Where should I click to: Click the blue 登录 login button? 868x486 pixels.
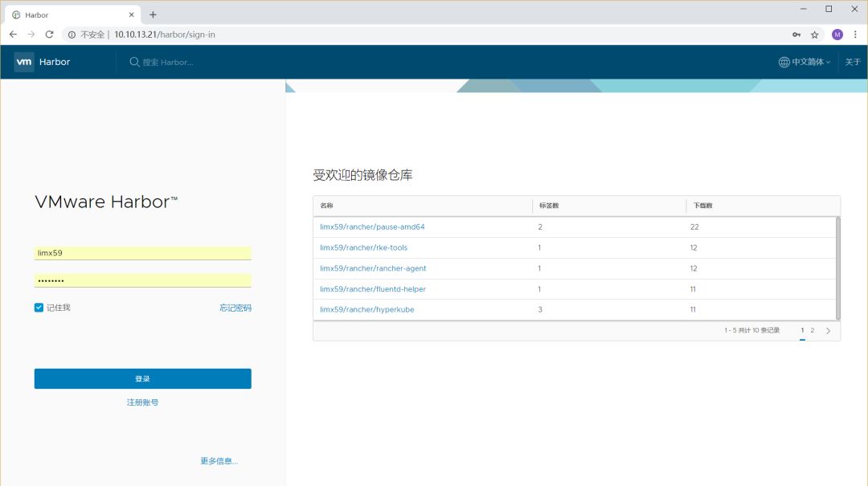[143, 378]
